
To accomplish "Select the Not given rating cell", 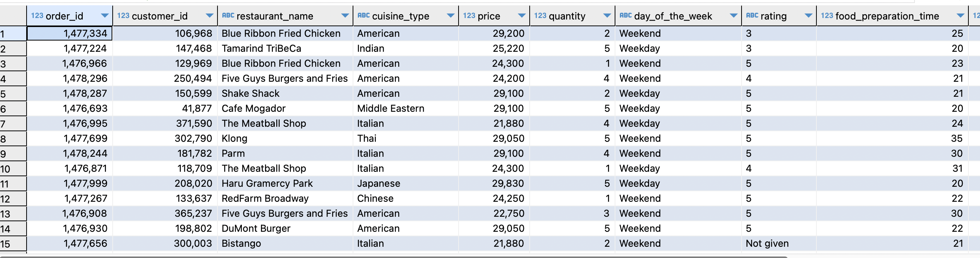I will 778,243.
